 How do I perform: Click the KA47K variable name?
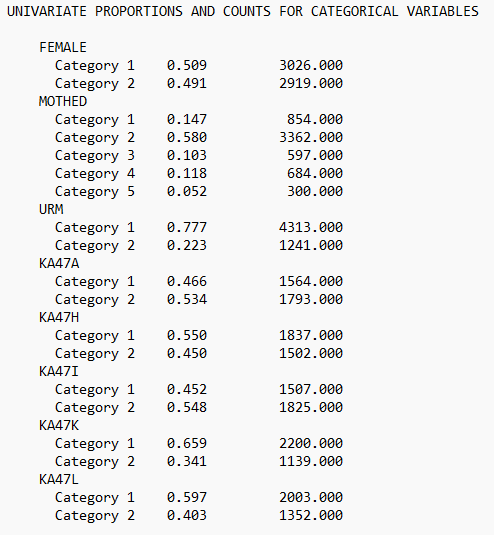point(59,425)
